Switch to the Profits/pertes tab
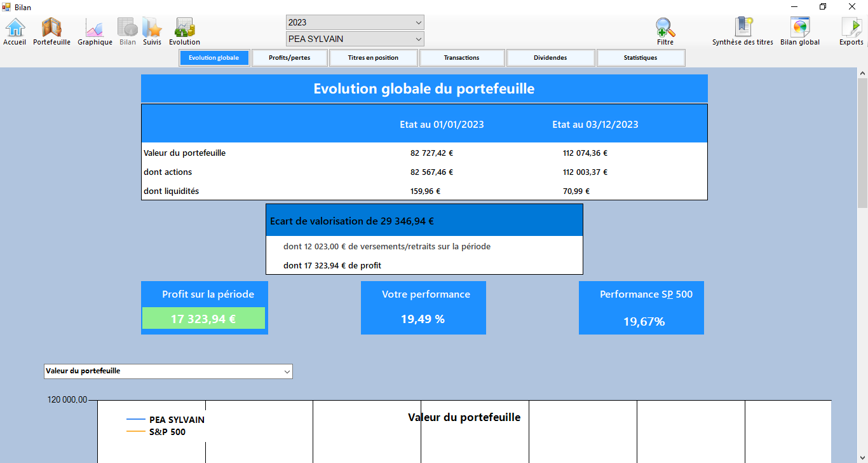 click(290, 58)
